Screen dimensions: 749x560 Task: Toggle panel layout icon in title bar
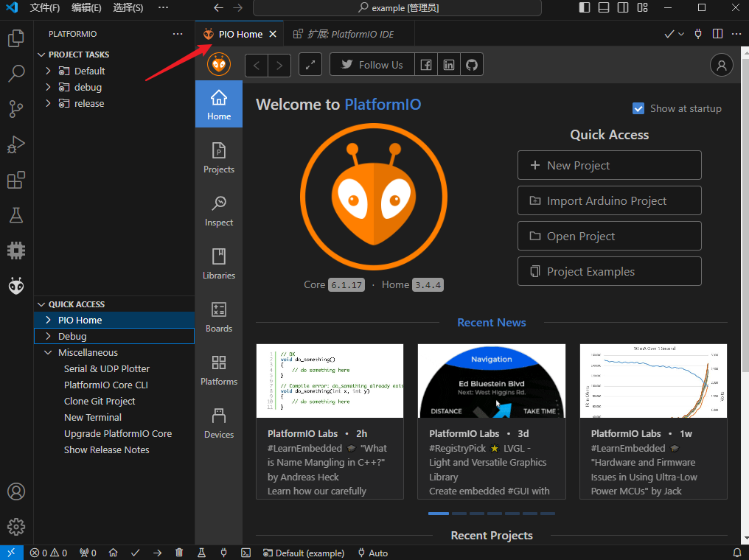click(x=604, y=7)
